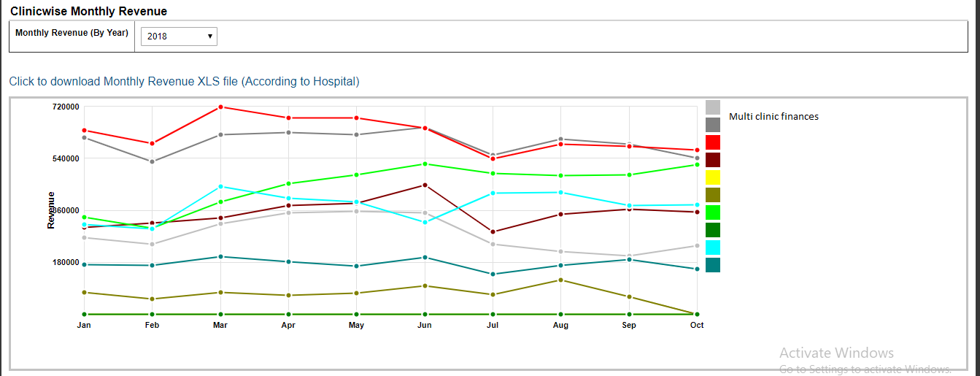This screenshot has width=980, height=376.
Task: Click the olive line's August data point
Action: (560, 280)
